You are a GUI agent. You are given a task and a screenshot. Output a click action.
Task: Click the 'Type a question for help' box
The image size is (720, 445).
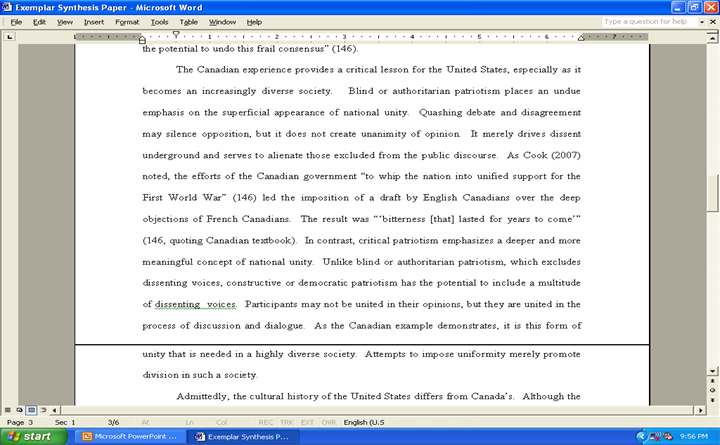[650, 22]
